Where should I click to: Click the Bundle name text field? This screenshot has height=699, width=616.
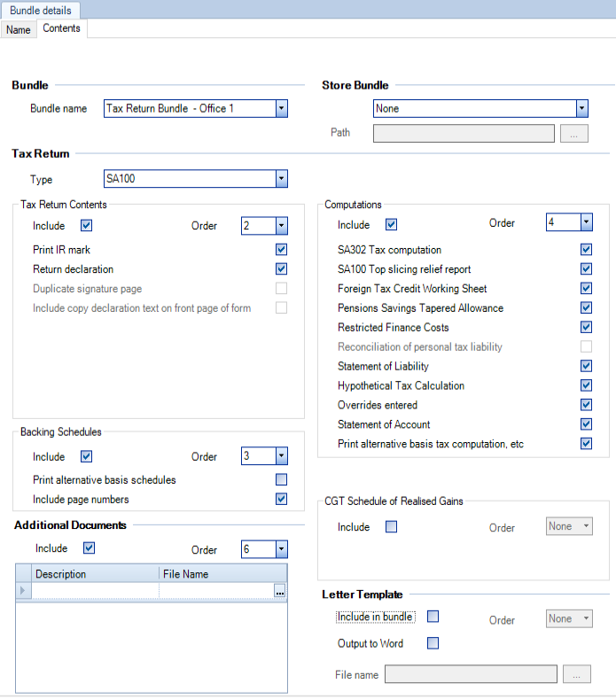(x=190, y=108)
